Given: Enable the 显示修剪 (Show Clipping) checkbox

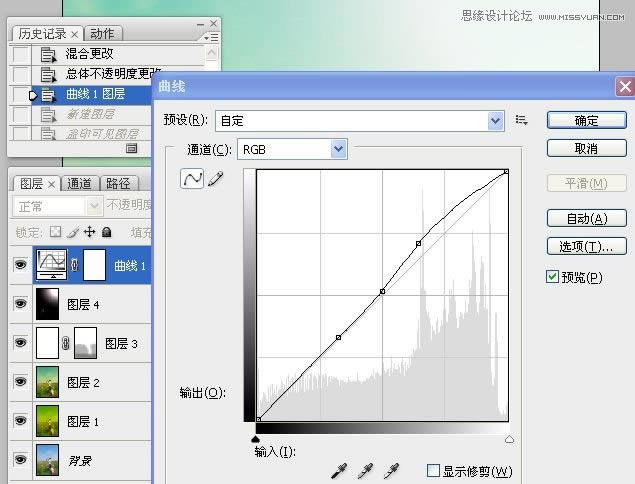Looking at the screenshot, I should click(433, 471).
